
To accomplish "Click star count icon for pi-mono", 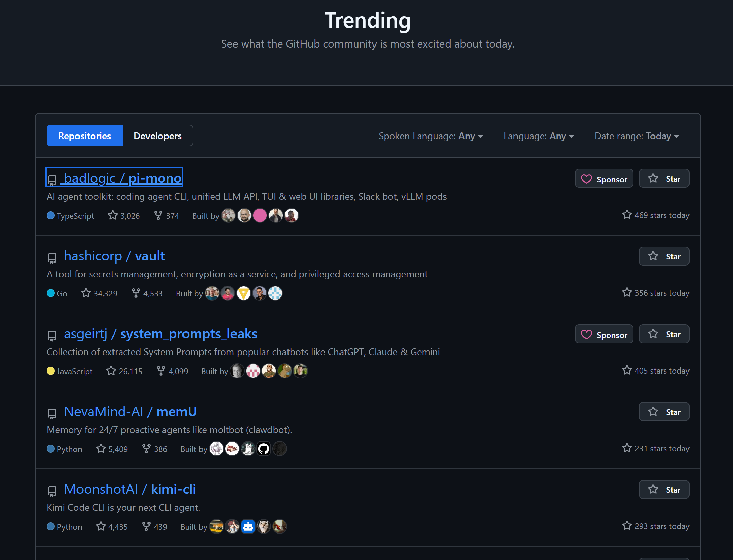I will 112,215.
